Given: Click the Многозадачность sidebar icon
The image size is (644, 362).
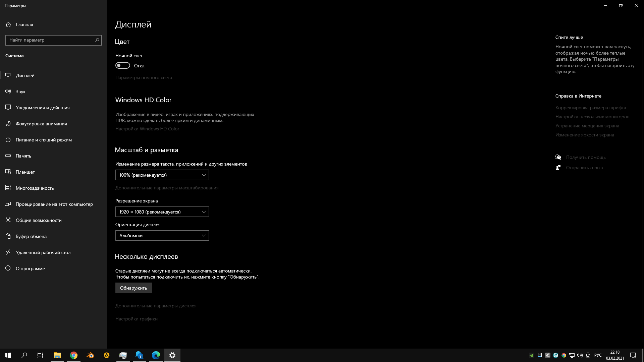Looking at the screenshot, I should pyautogui.click(x=8, y=188).
